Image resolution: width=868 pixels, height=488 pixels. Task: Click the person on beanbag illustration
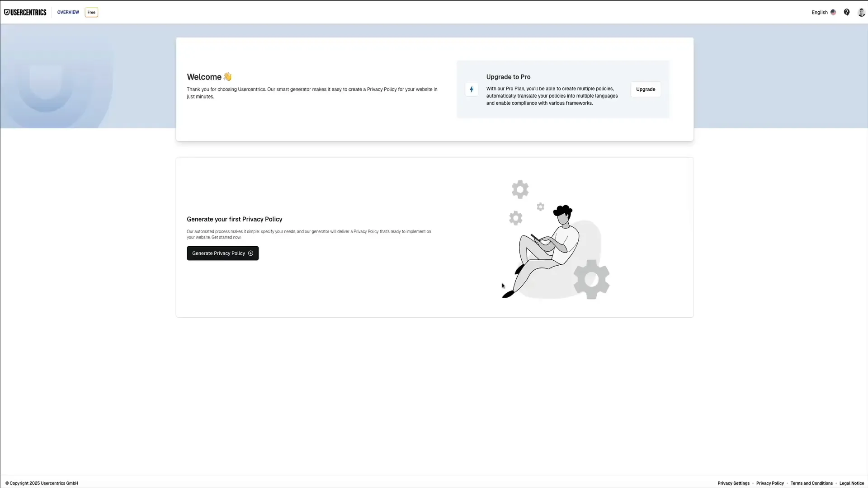(x=556, y=239)
